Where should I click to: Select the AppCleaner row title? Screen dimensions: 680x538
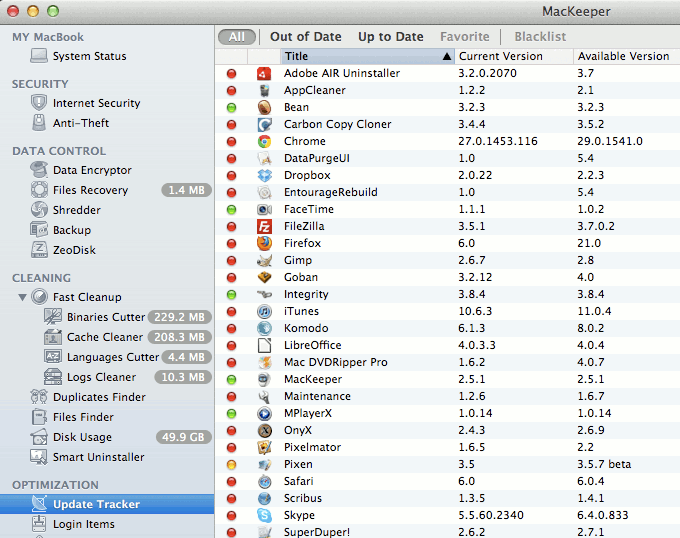[315, 90]
